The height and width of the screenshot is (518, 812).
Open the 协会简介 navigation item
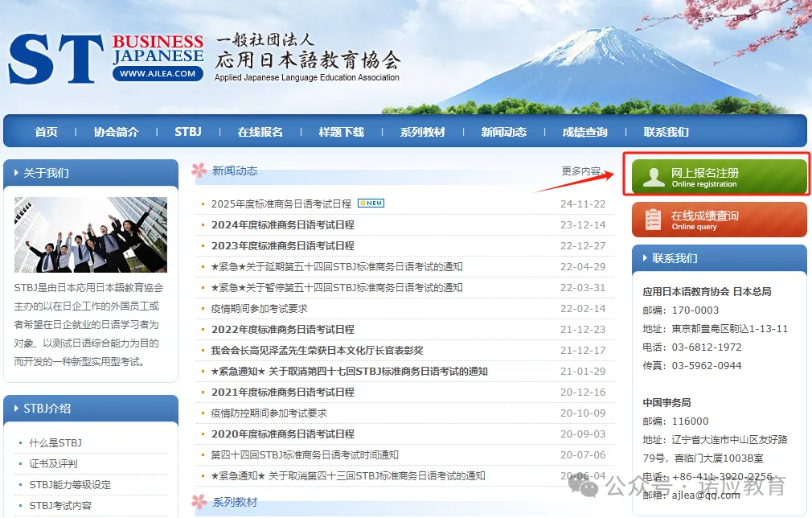coord(116,132)
